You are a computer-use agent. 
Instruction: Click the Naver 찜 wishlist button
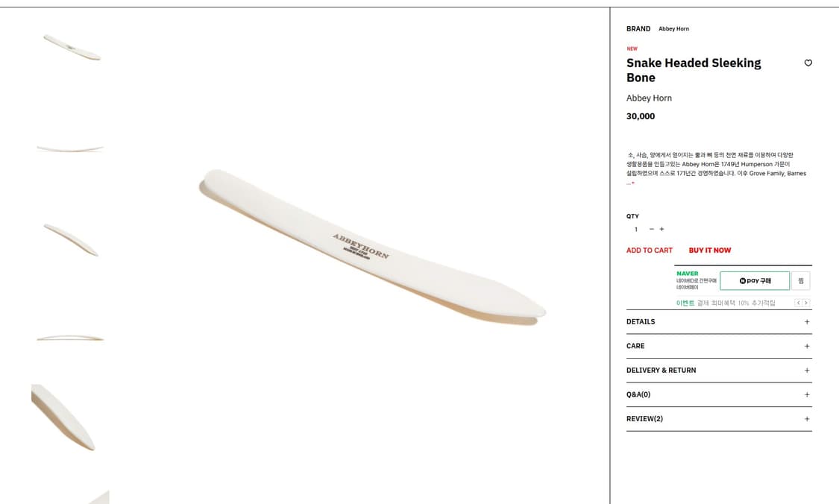coord(801,281)
